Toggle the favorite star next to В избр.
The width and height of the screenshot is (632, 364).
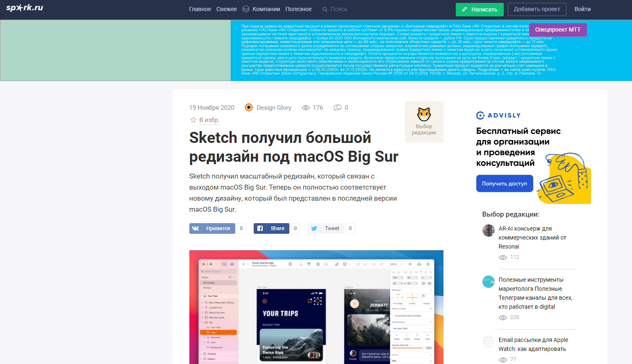tap(193, 120)
